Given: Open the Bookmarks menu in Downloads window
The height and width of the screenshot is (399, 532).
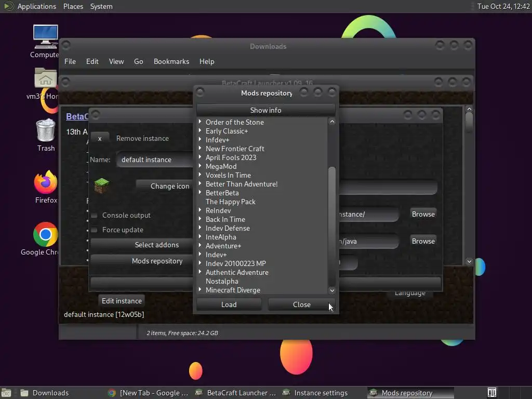Looking at the screenshot, I should point(171,61).
